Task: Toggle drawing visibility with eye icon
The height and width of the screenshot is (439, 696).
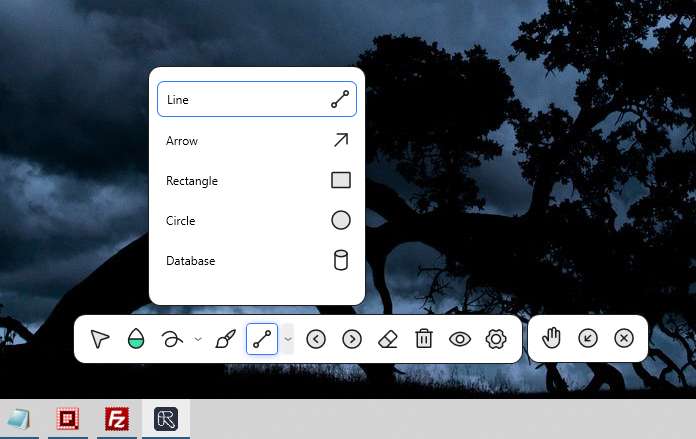Action: [460, 339]
